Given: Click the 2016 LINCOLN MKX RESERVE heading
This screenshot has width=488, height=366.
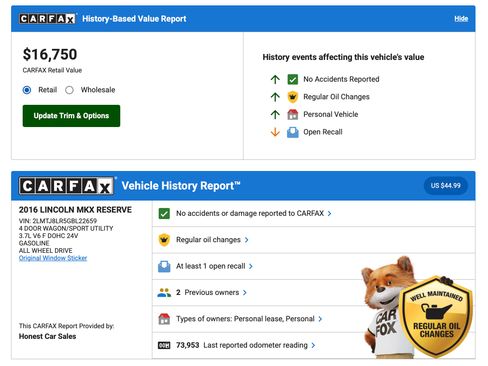Looking at the screenshot, I should point(75,210).
